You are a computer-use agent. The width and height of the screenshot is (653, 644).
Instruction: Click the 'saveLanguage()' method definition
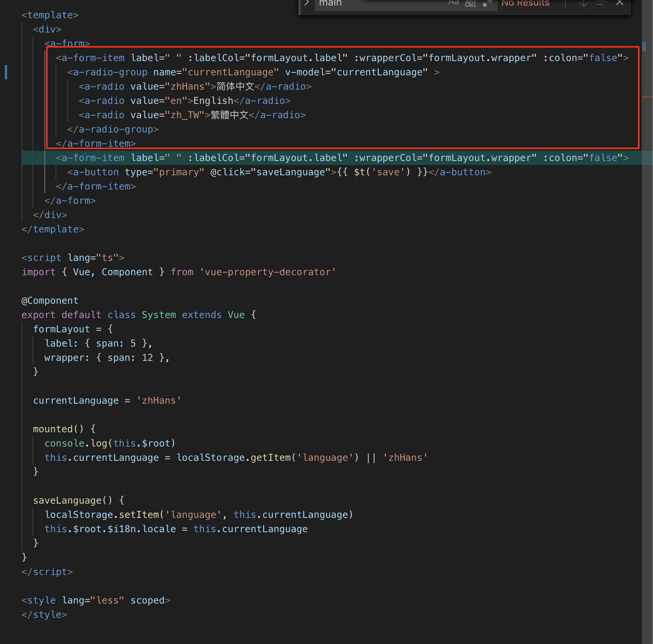(x=73, y=500)
